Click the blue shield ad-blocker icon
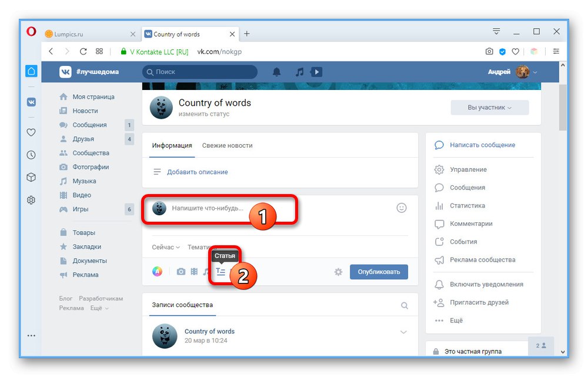 tap(502, 51)
